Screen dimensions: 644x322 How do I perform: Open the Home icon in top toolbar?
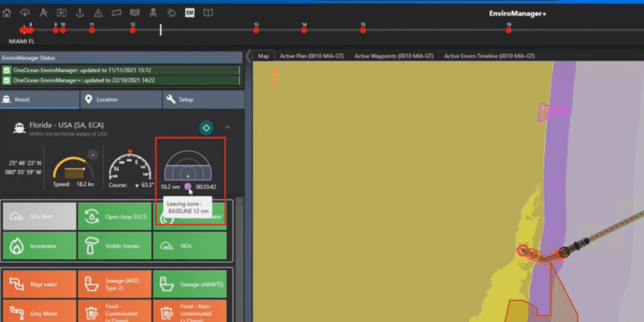(x=7, y=13)
